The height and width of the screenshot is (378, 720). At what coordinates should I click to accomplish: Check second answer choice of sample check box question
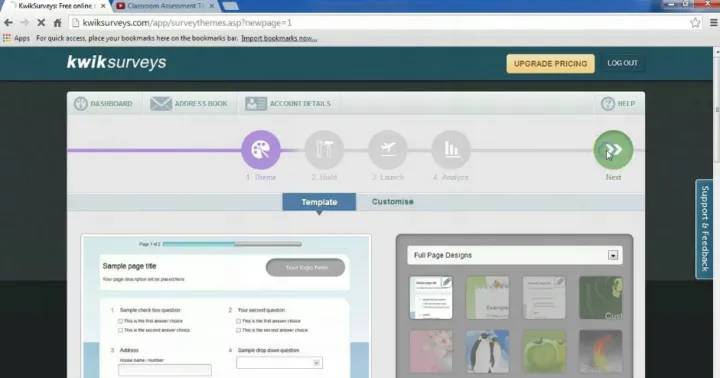(120, 330)
